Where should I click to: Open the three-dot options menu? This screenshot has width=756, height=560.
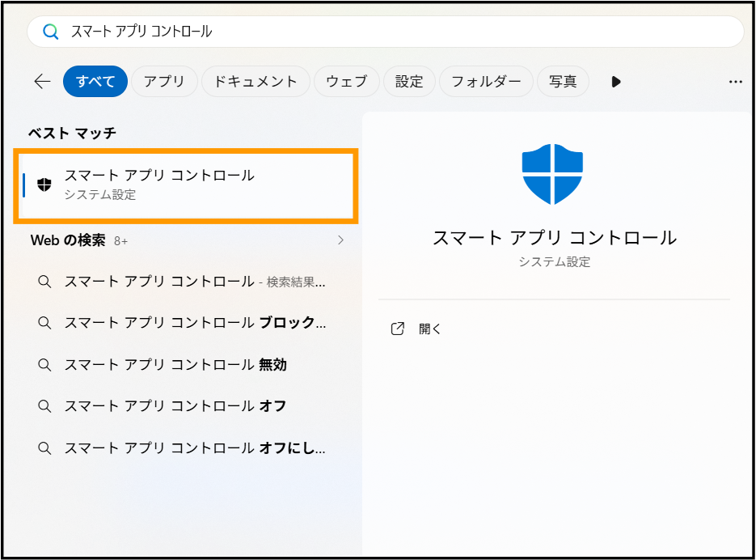[736, 82]
